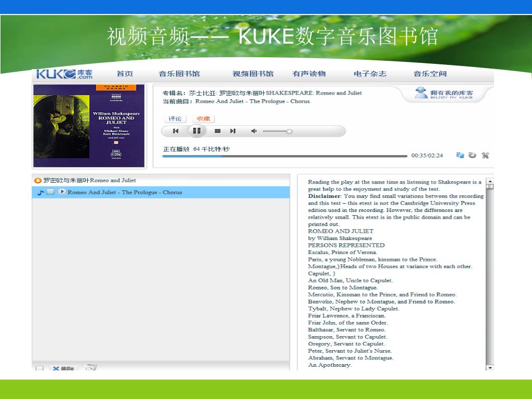
Task: Open the 首页 home page
Action: tap(125, 74)
